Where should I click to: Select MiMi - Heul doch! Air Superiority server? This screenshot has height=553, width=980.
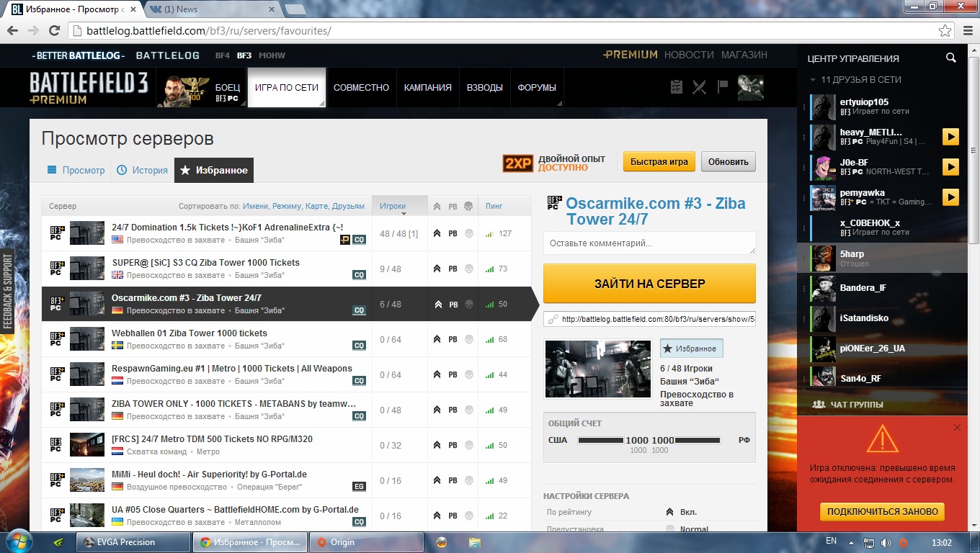[x=286, y=480]
